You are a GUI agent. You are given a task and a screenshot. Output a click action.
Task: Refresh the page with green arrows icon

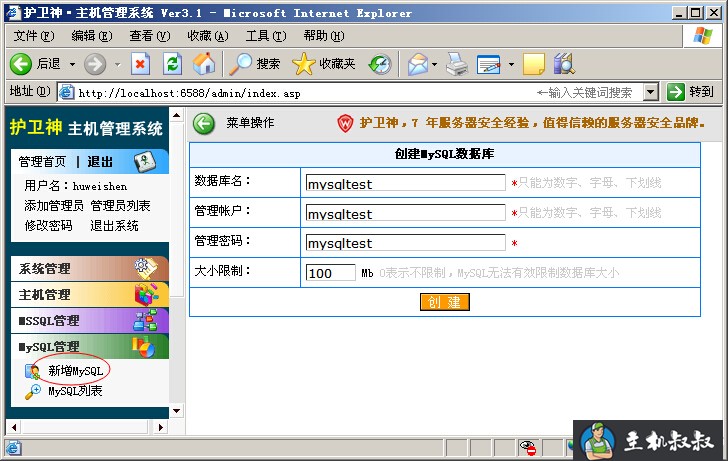click(x=172, y=64)
